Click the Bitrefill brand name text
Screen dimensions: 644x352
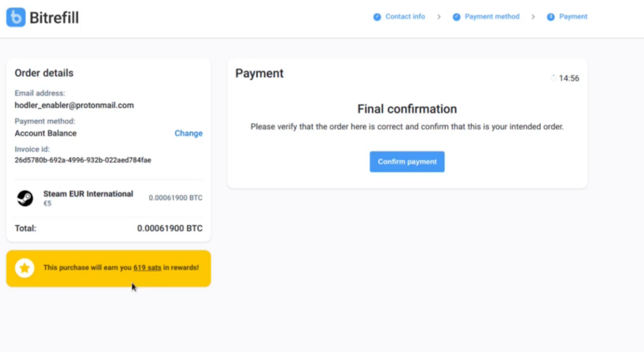click(54, 18)
